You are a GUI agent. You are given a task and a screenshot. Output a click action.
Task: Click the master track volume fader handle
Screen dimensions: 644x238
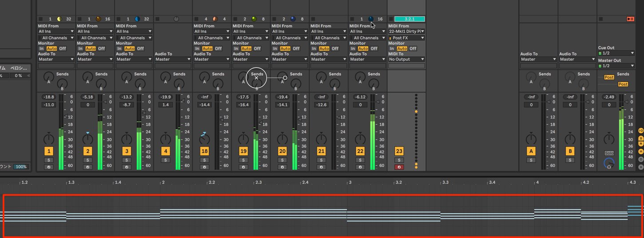627,102
